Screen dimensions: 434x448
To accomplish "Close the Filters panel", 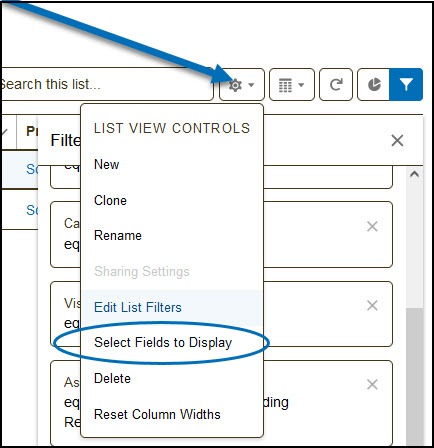I will 397,140.
